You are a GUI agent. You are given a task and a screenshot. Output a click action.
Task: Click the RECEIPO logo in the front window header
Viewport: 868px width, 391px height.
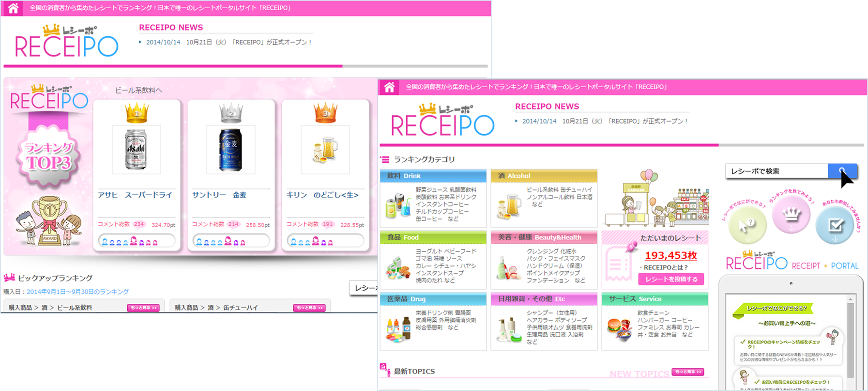442,120
